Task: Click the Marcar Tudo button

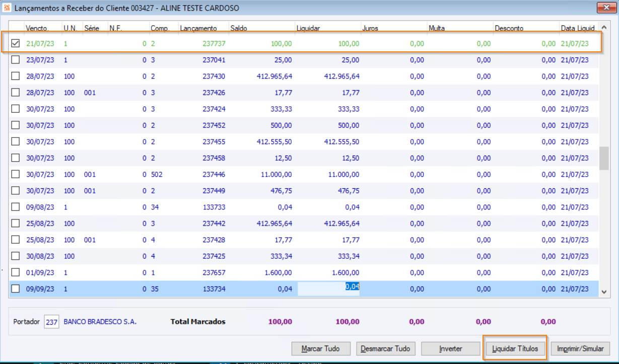Action: 320,348
